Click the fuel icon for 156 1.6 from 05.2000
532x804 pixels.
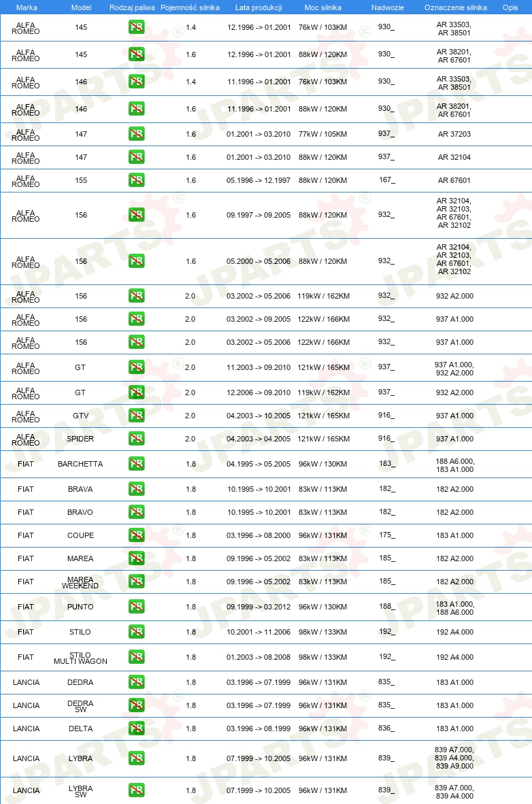137,261
